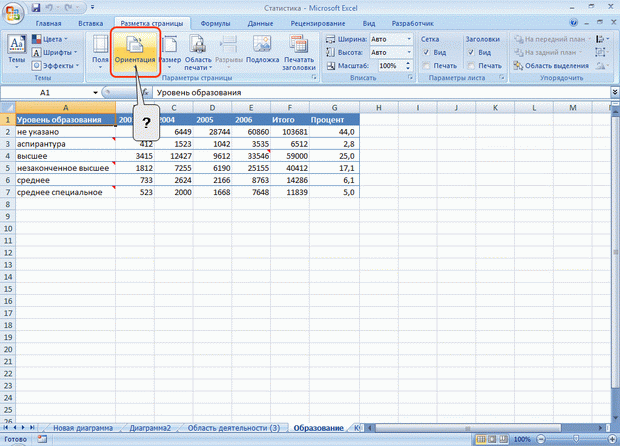
Task: Open the Цвета theme colors menu
Action: click(49, 39)
